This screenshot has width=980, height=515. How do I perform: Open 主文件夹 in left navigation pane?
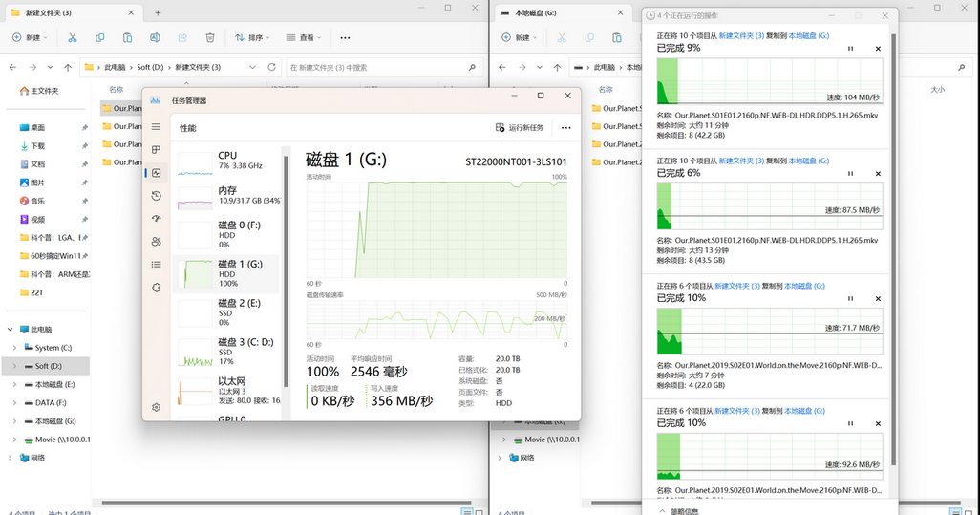tap(39, 92)
